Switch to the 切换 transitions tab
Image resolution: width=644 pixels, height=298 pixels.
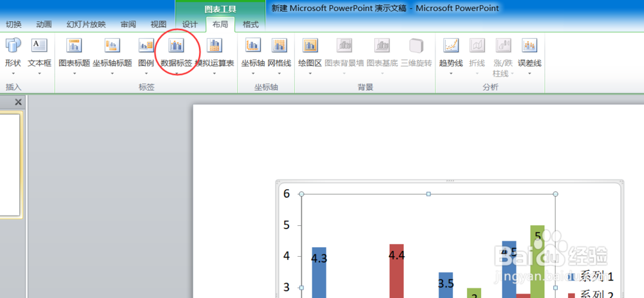pos(14,24)
